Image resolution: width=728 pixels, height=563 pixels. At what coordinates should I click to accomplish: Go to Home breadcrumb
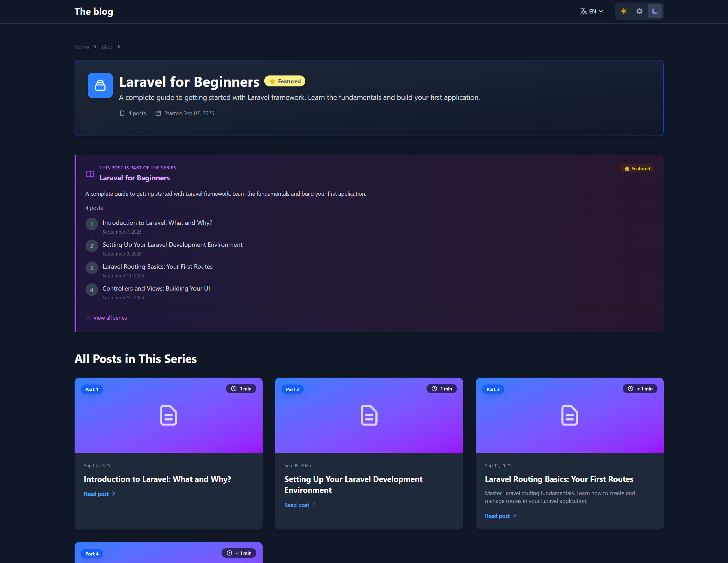coord(82,47)
